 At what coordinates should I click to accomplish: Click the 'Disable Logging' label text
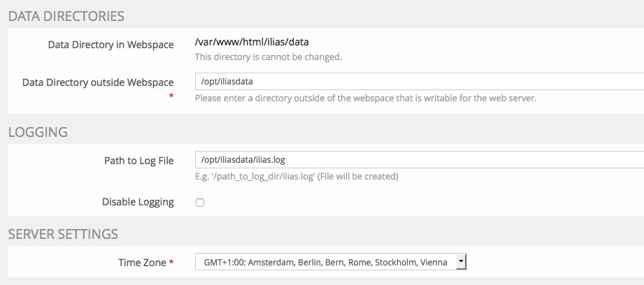pyautogui.click(x=138, y=202)
